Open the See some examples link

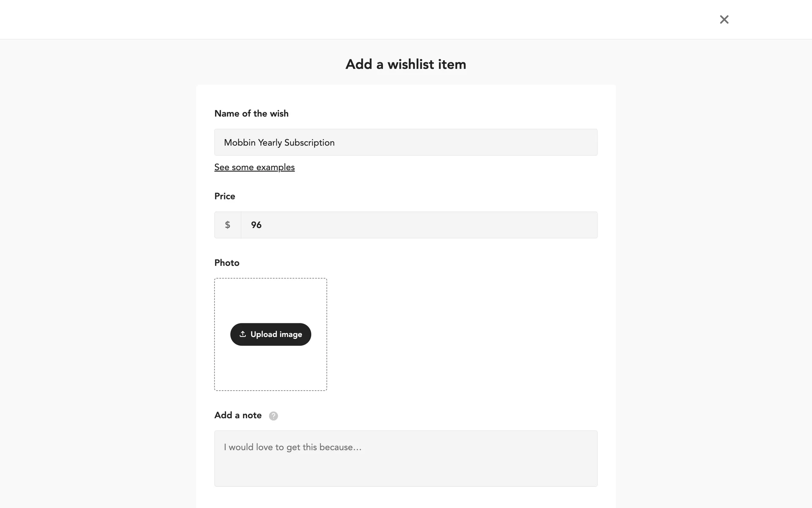tap(254, 167)
